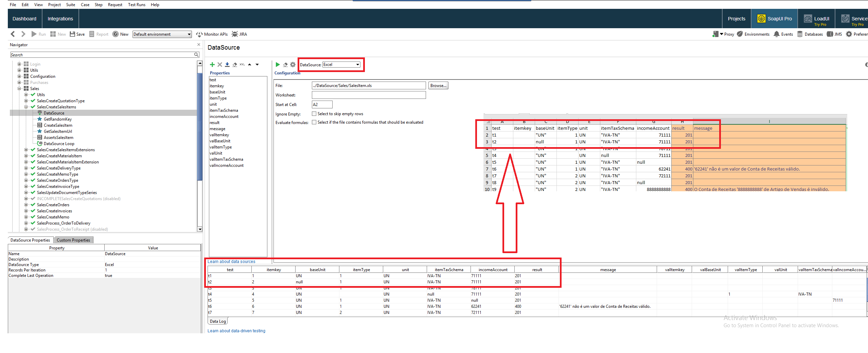Click the Browse... file button

click(438, 86)
